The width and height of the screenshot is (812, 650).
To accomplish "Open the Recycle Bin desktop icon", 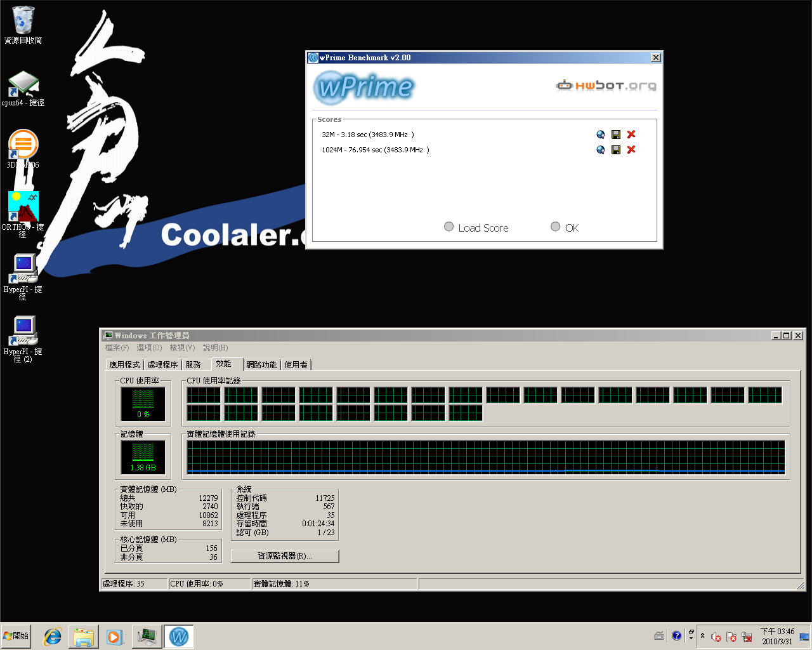I will [x=23, y=25].
